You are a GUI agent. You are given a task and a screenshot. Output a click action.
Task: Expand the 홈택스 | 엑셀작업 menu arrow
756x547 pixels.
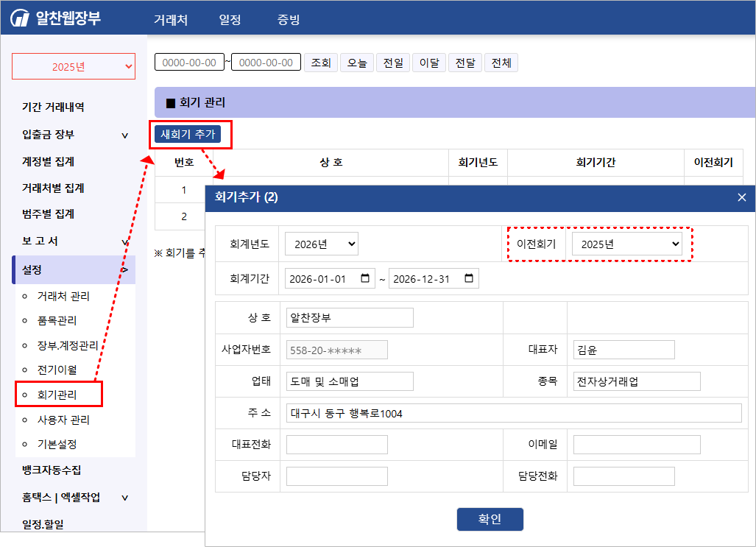click(125, 498)
